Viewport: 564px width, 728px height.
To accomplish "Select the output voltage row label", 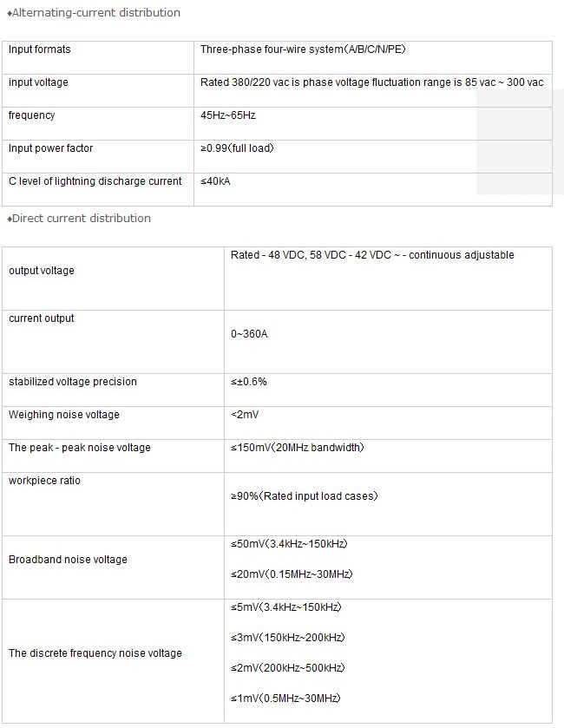I will pos(42,271).
